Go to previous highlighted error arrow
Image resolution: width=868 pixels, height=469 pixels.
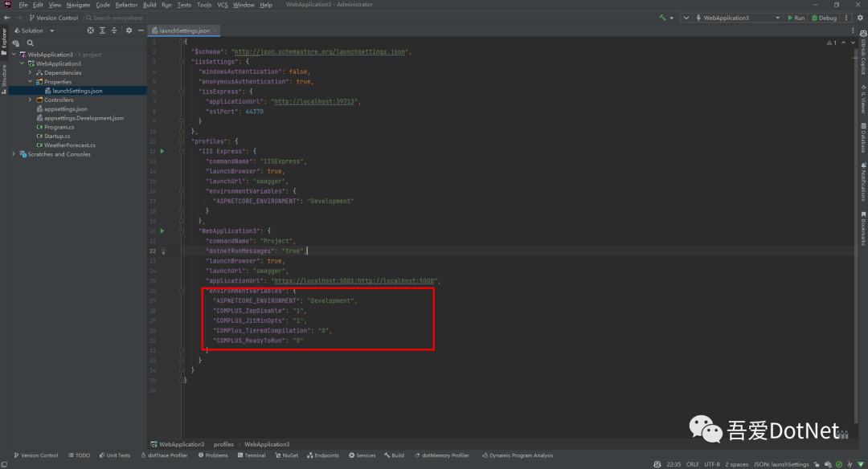coord(844,43)
